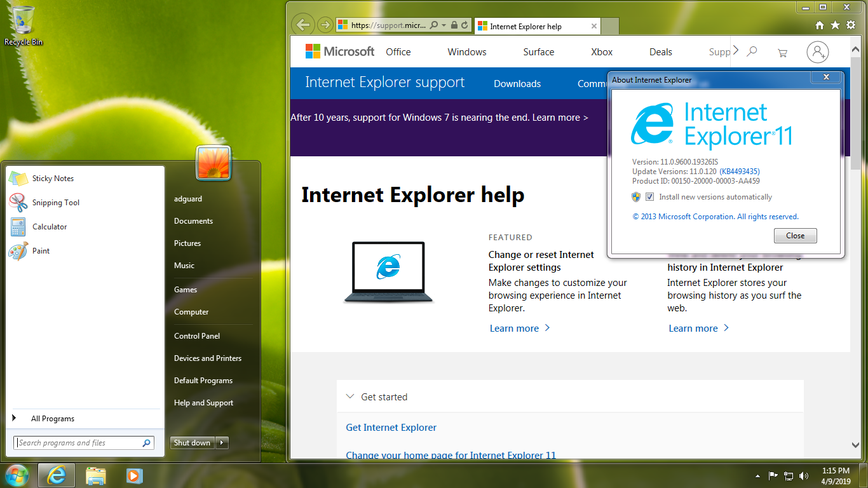The image size is (868, 488).
Task: Click Learn more under Change or reset
Action: point(520,329)
